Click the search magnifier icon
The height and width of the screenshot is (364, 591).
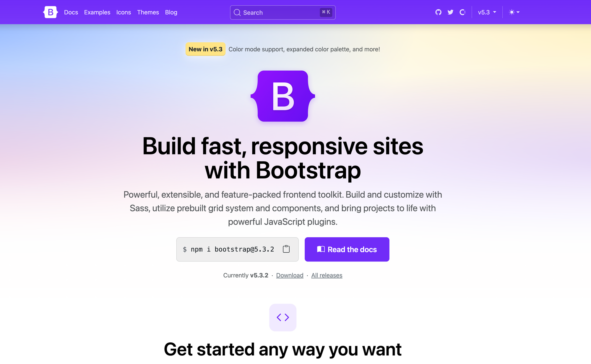238,12
